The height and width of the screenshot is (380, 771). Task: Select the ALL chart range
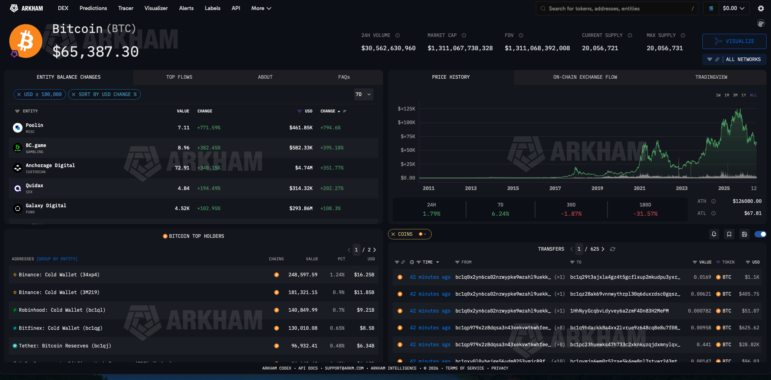[753, 95]
